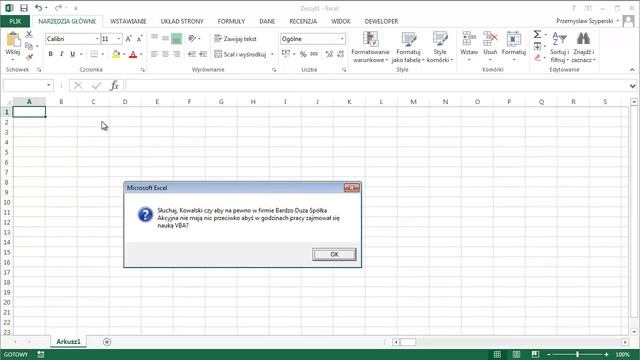Toggle center horizontal alignment
This screenshot has width=640, height=360.
(165, 54)
